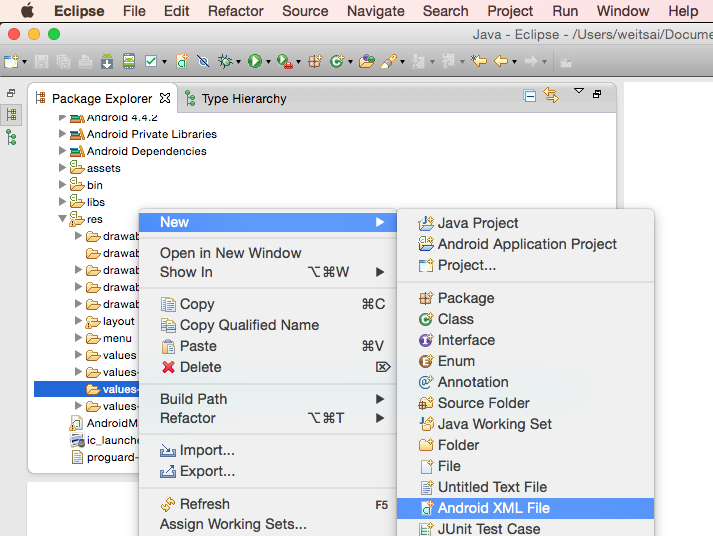This screenshot has width=713, height=536.
Task: Open the External Tools dropdown arrow
Action: (x=298, y=62)
